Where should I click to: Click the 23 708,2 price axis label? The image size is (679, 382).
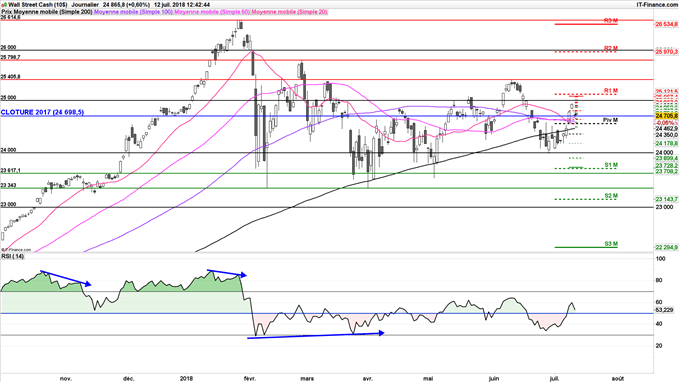tap(666, 172)
